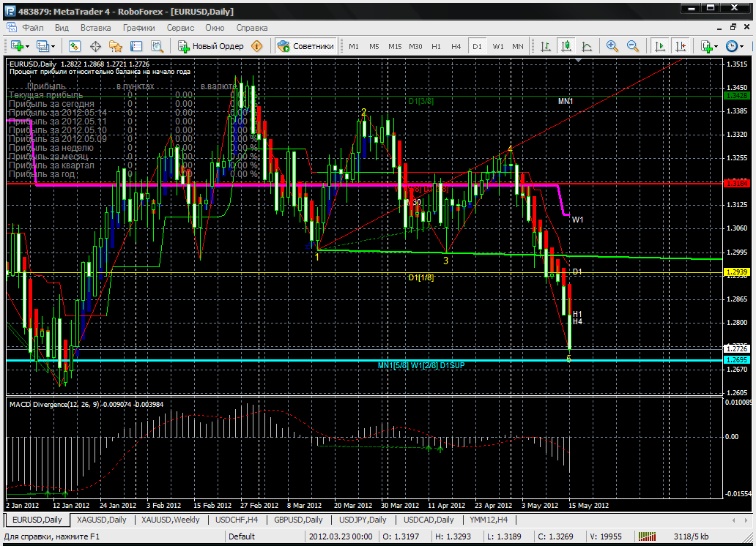Open the New Chart toolbar icon

click(17, 46)
